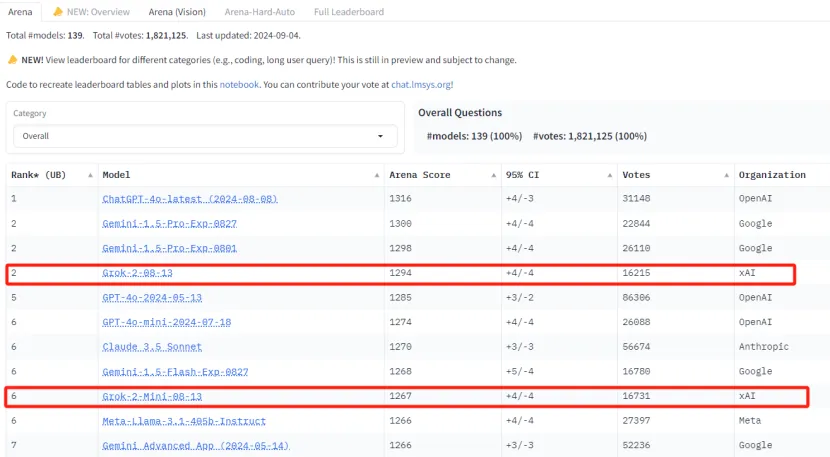Switch to the Arena tab
Viewport: 830px width, 457px height.
pos(21,12)
